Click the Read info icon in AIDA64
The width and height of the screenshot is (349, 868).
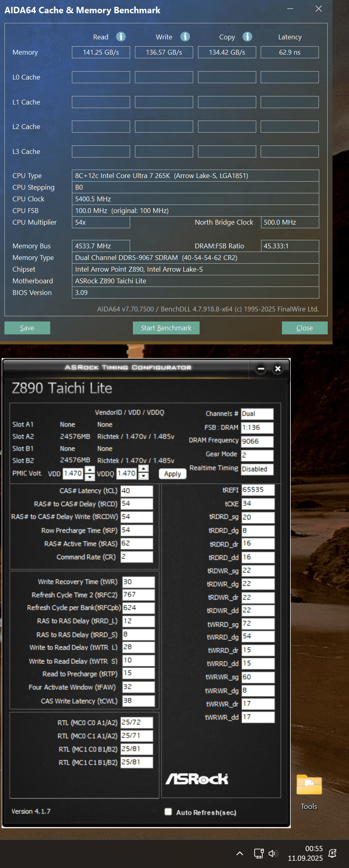[121, 37]
